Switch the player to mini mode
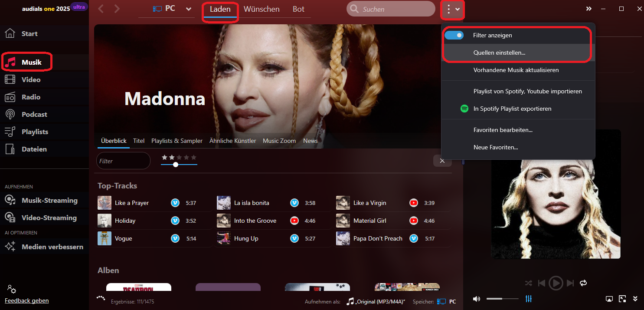 pos(622,299)
